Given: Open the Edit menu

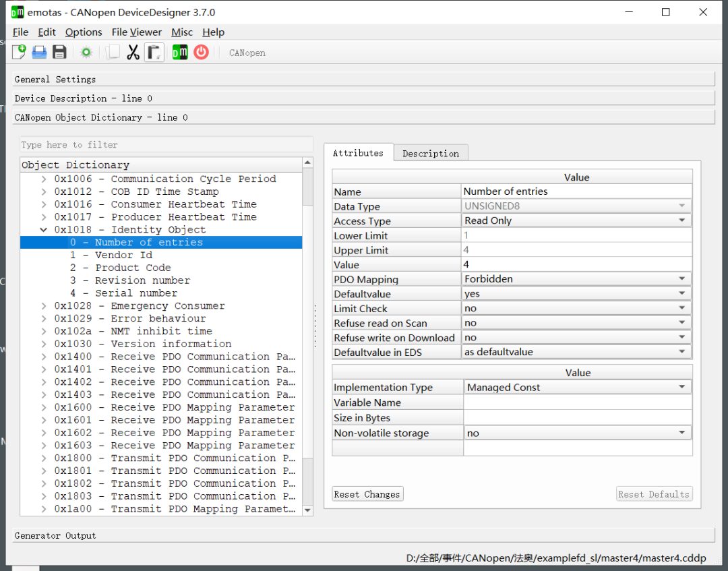Looking at the screenshot, I should tap(47, 32).
